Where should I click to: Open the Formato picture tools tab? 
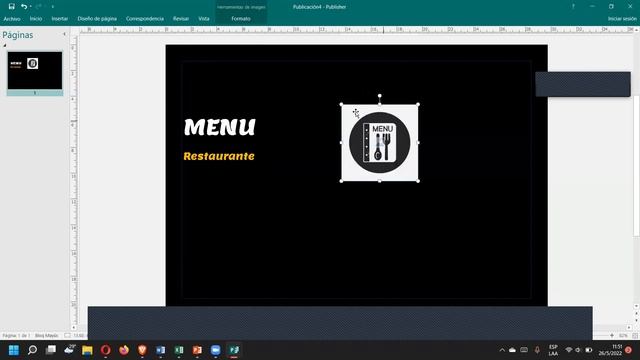[241, 19]
